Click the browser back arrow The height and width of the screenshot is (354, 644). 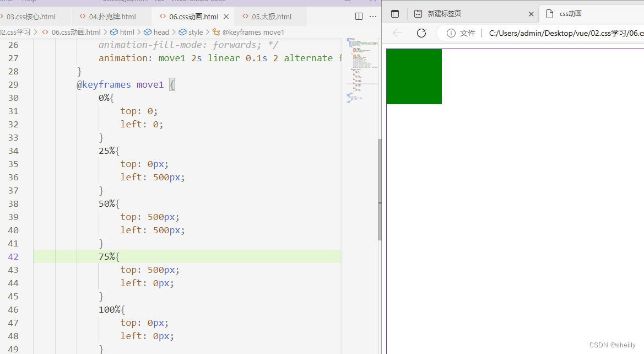(x=397, y=33)
